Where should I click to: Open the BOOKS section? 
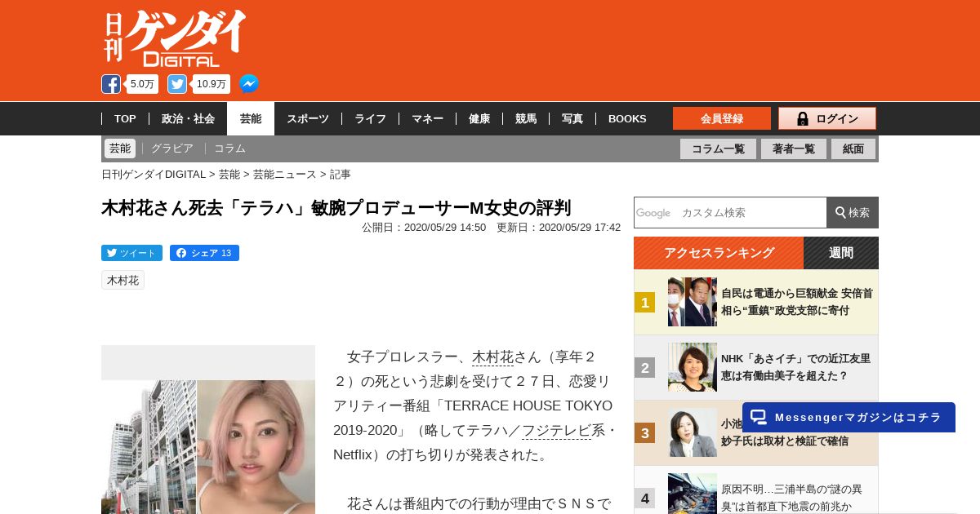click(627, 118)
